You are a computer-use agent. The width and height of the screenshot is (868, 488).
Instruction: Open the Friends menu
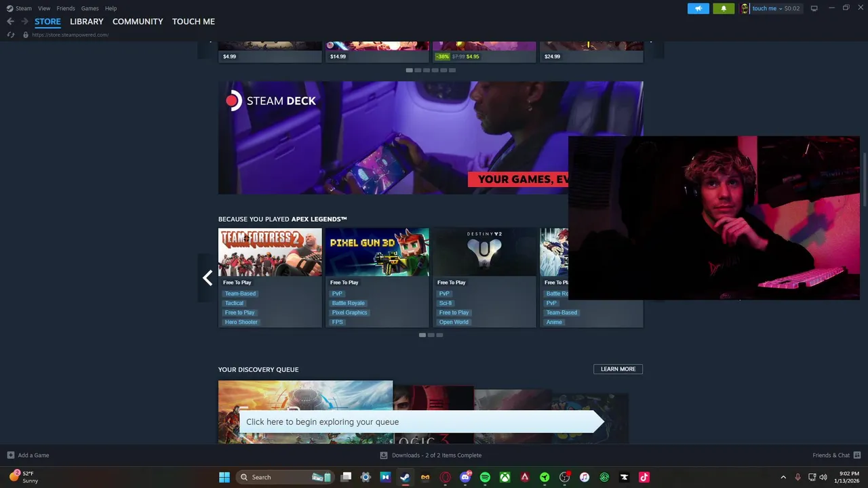coord(66,8)
